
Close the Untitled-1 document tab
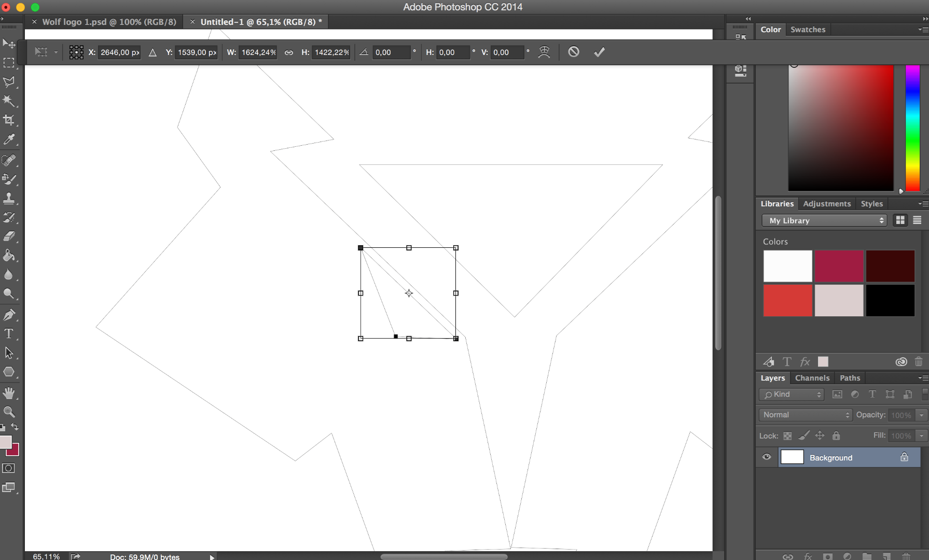[192, 22]
